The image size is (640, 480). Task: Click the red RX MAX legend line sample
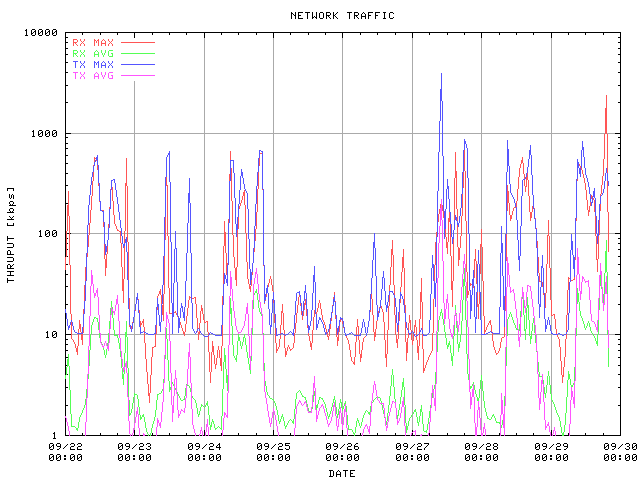pyautogui.click(x=138, y=43)
